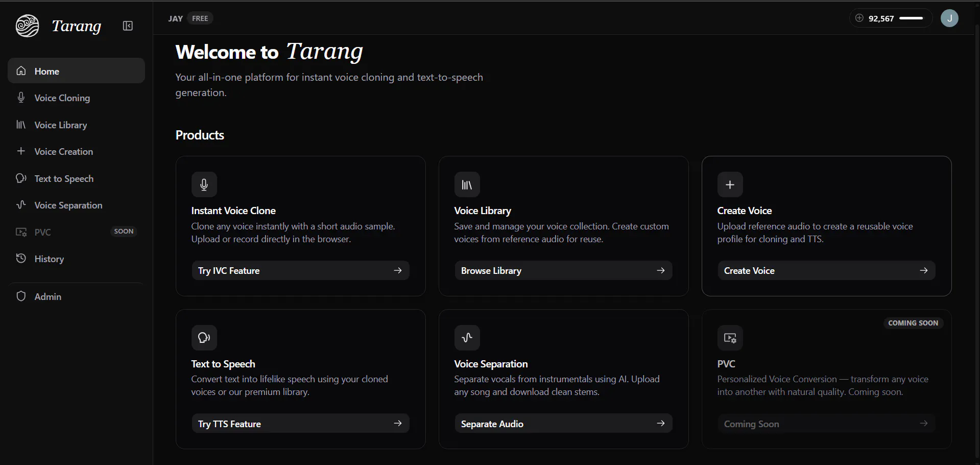Click the Voice Separation waveform card icon
This screenshot has height=465, width=980.
point(467,338)
